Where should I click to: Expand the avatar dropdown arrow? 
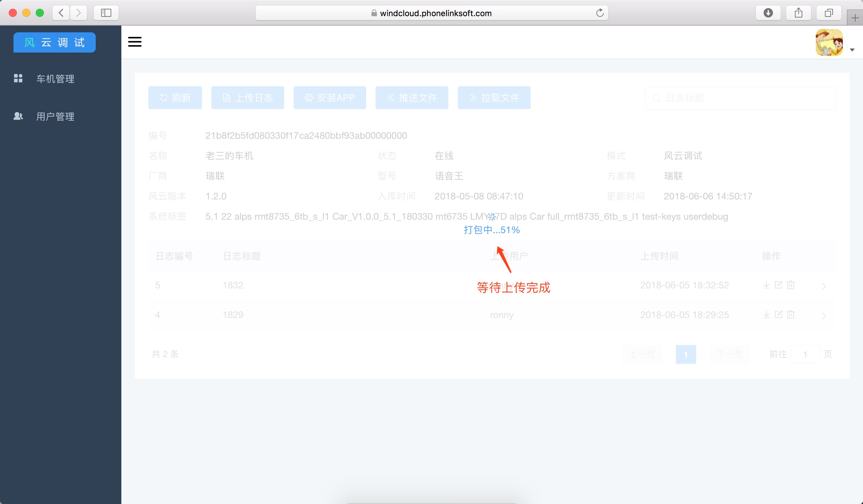852,50
